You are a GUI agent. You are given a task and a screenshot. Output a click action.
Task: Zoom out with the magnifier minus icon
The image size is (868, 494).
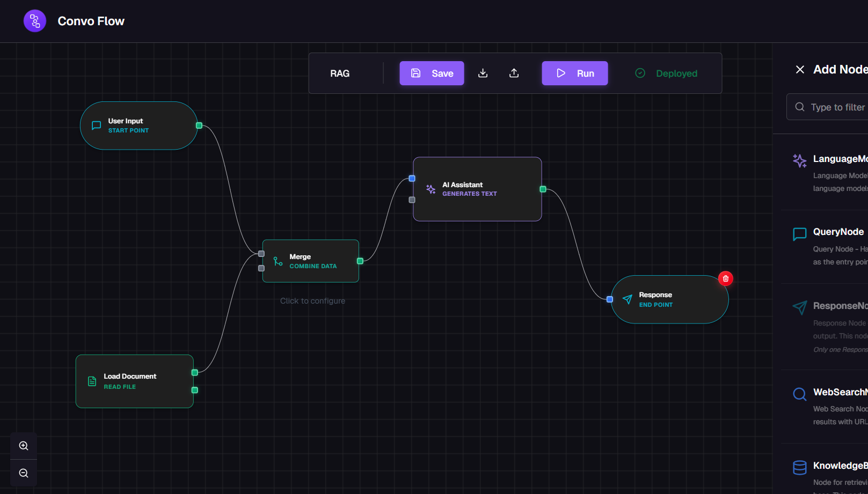pos(24,473)
